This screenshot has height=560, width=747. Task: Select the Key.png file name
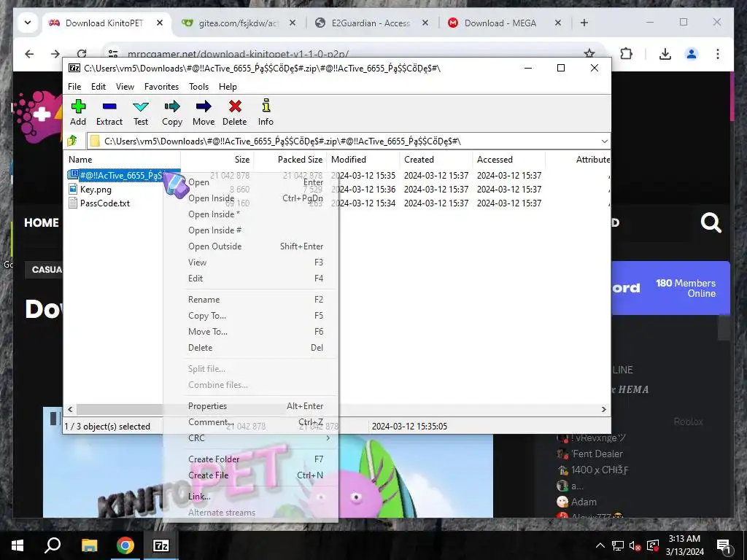(x=96, y=189)
